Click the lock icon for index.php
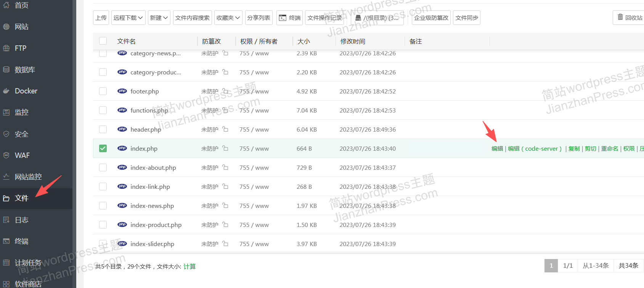The height and width of the screenshot is (288, 644). click(x=225, y=148)
